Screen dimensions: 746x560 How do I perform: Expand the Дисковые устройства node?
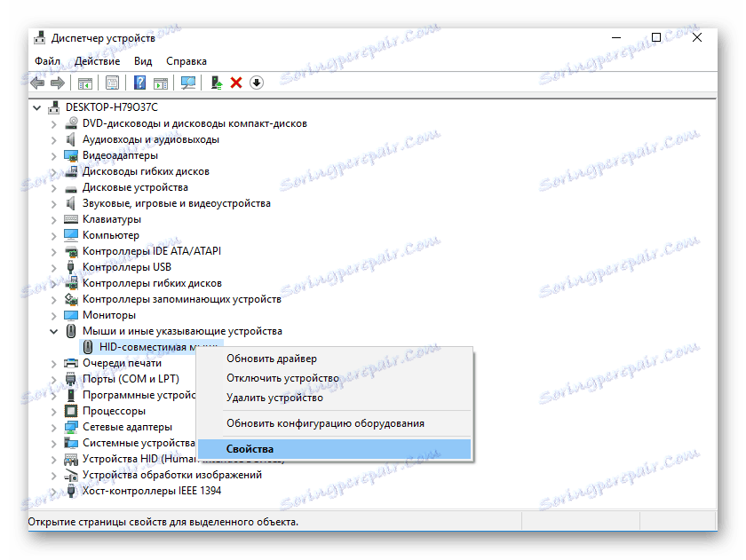(54, 188)
